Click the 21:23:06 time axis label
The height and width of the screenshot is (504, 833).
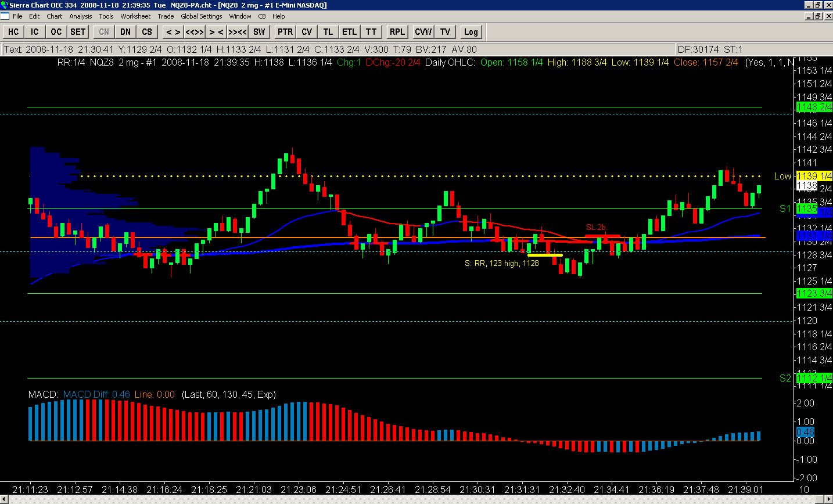coord(298,489)
